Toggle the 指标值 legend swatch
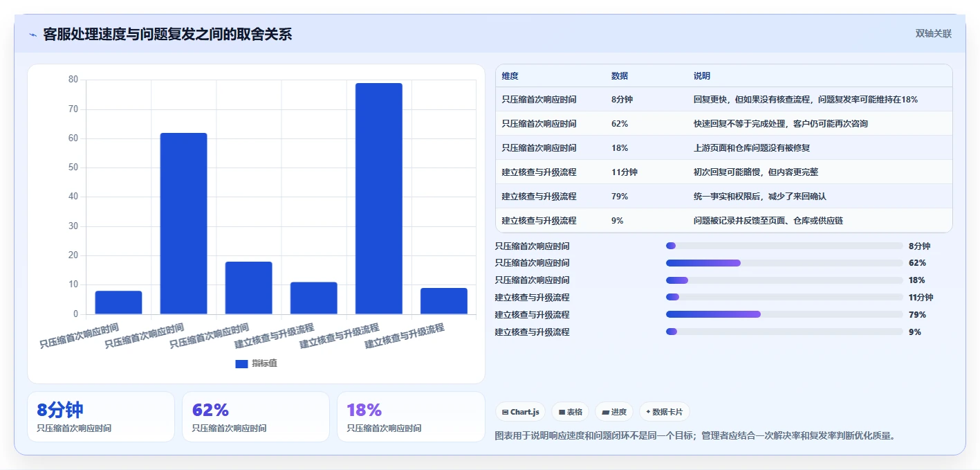This screenshot has width=980, height=470. pyautogui.click(x=241, y=363)
